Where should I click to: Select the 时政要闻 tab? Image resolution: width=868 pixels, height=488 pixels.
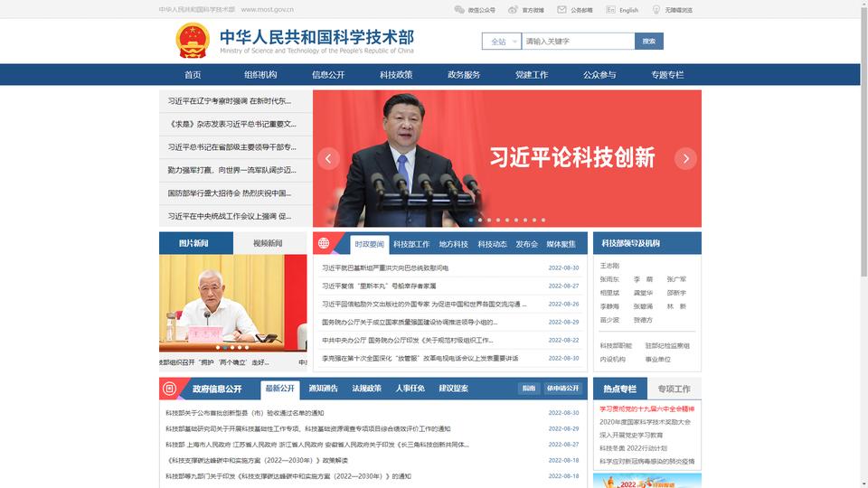[x=369, y=244]
